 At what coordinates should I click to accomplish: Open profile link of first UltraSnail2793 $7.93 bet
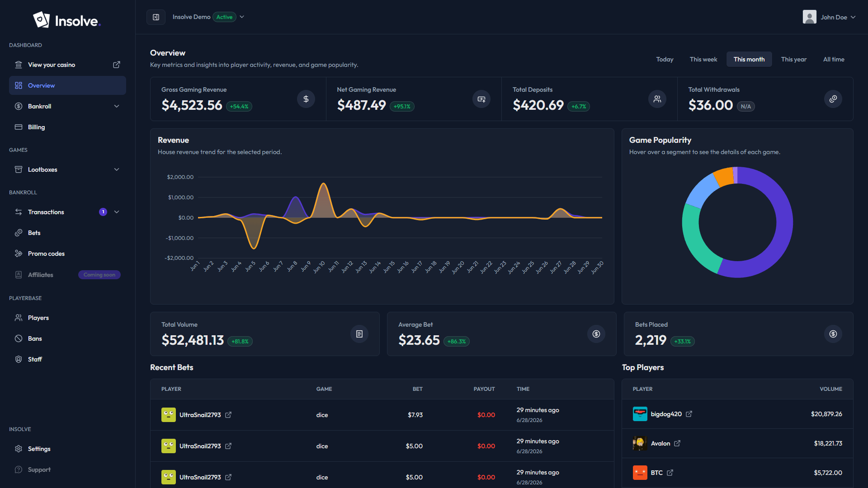click(228, 415)
